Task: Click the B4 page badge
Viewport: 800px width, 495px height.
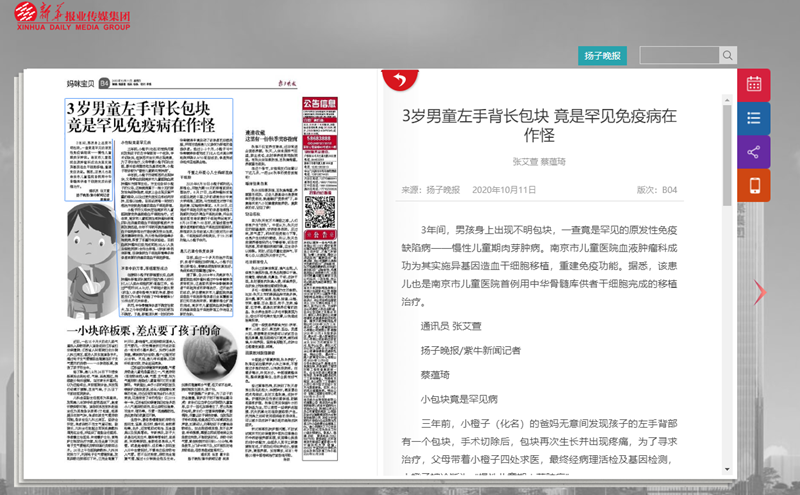Action: tap(104, 83)
